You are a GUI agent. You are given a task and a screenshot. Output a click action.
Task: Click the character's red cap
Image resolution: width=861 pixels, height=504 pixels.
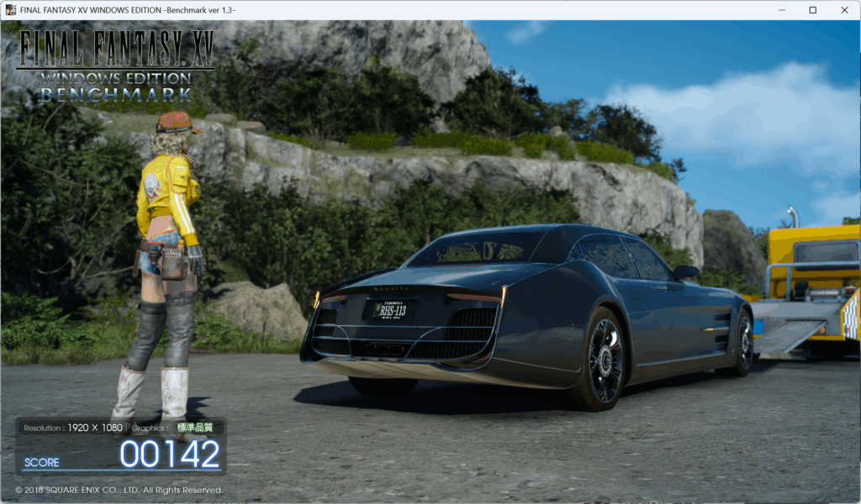point(177,123)
